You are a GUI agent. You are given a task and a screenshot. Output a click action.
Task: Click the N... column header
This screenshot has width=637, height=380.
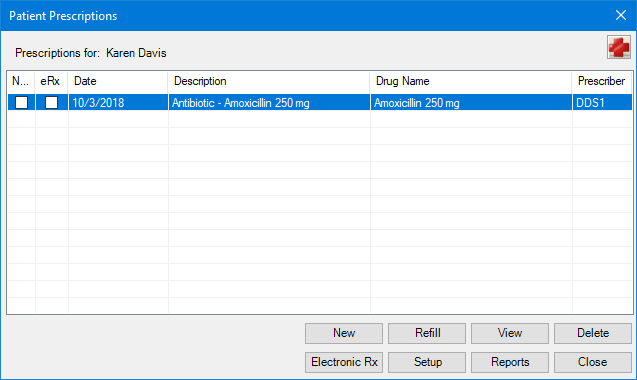(21, 81)
